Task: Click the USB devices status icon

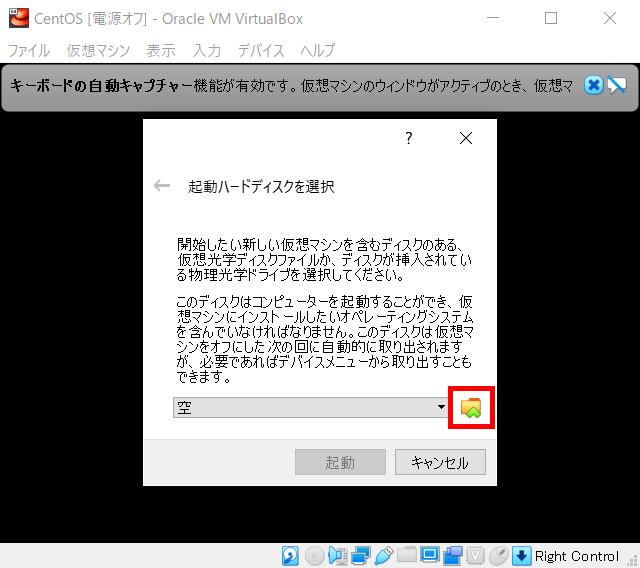Action: [x=384, y=556]
